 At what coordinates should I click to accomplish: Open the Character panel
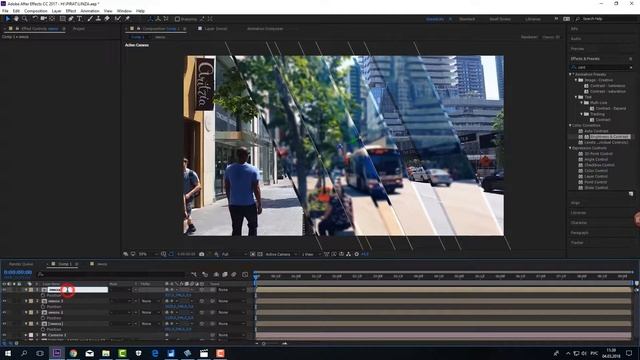coord(579,223)
